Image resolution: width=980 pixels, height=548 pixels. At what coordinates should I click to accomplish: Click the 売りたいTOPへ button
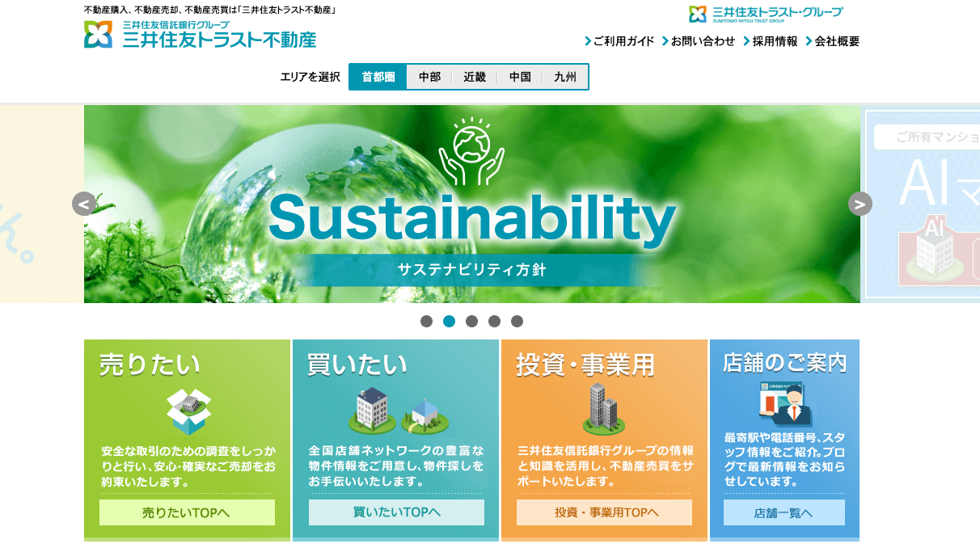(x=187, y=512)
